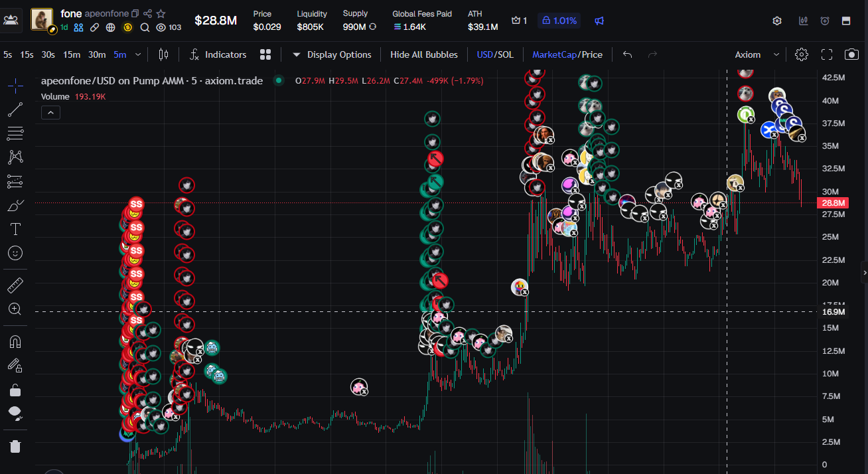Viewport: 868px width, 474px height.
Task: Select the active 5m timeframe
Action: (x=119, y=54)
